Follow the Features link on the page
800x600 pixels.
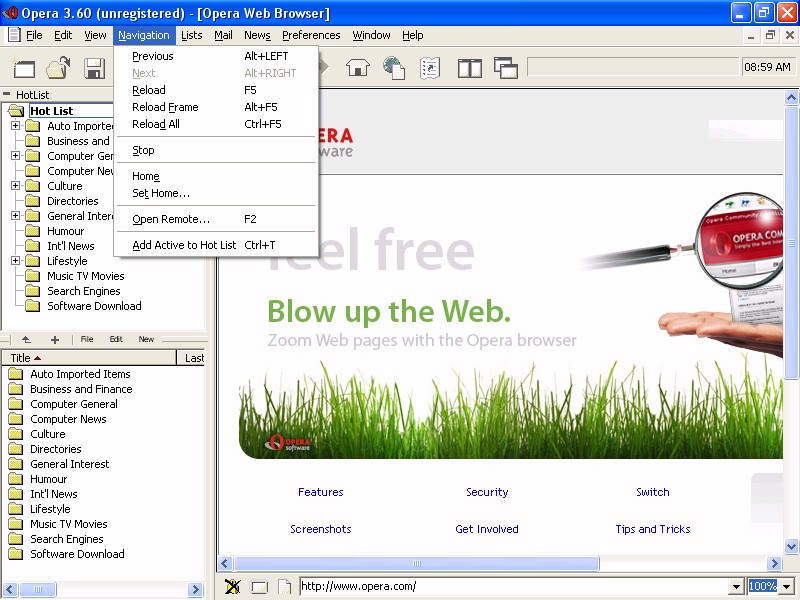tap(320, 492)
